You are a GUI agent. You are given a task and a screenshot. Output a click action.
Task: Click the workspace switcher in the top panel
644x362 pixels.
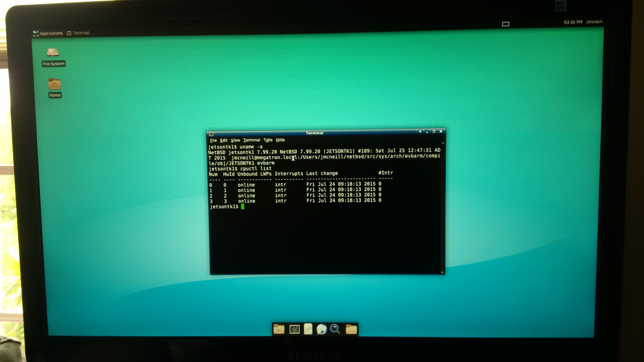pos(505,24)
